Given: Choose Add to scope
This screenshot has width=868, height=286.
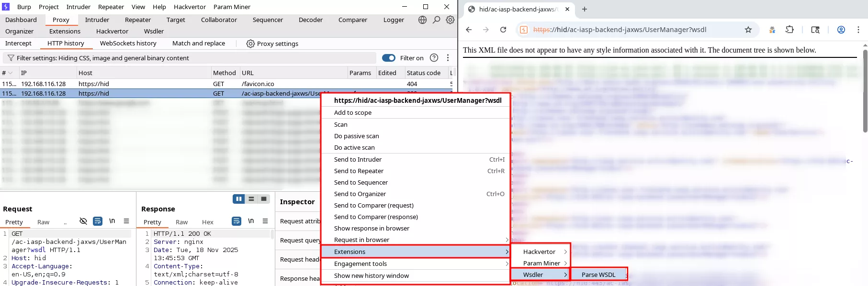Looking at the screenshot, I should pos(415,112).
